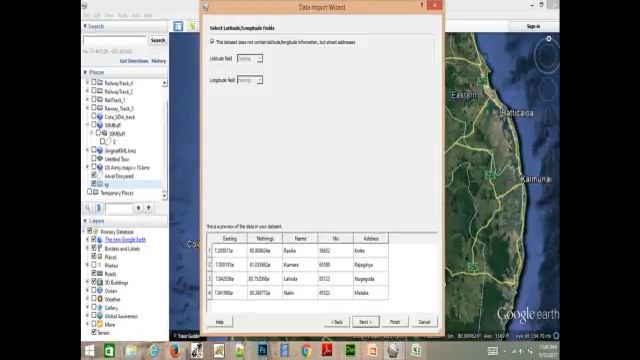Screen dimensions: 640x360
Task: Uncheck the dataset street addresses checkbox
Action: [x=212, y=42]
